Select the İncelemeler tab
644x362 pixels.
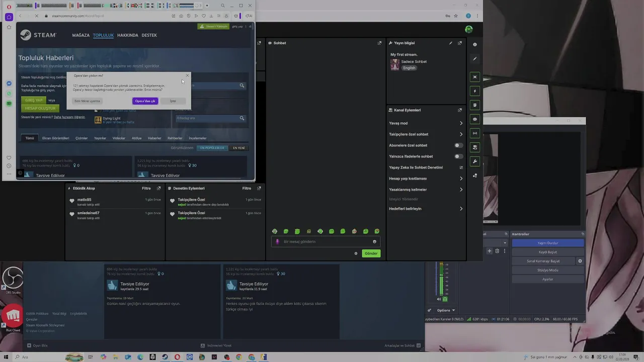pos(198,138)
